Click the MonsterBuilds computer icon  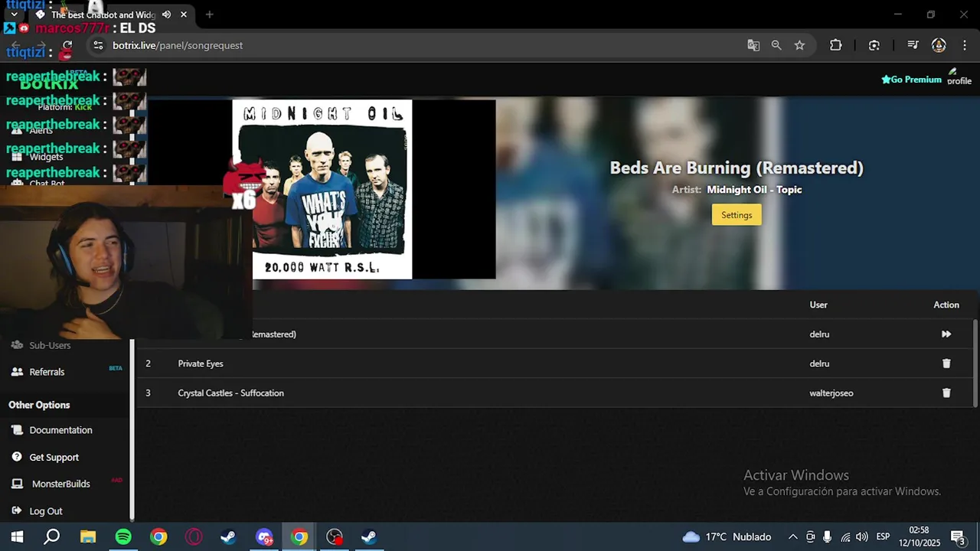click(x=17, y=484)
